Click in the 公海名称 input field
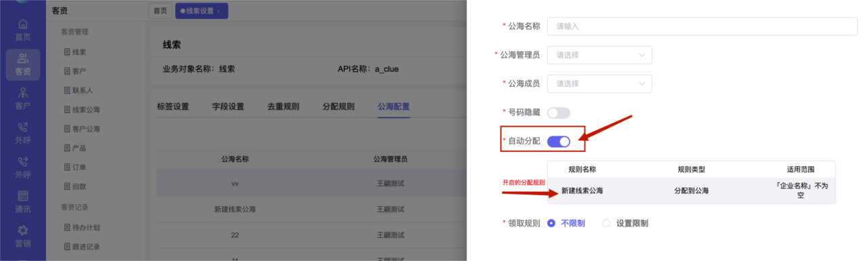868x261 pixels. (703, 26)
